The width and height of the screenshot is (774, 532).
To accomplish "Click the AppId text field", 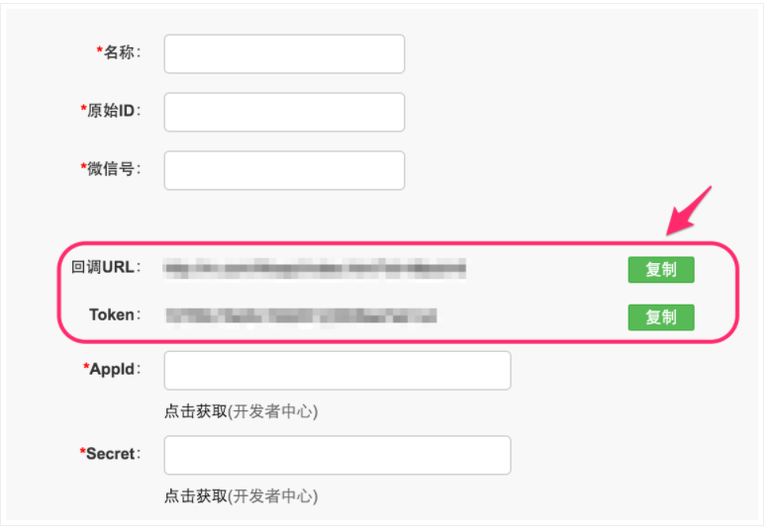I will [337, 370].
